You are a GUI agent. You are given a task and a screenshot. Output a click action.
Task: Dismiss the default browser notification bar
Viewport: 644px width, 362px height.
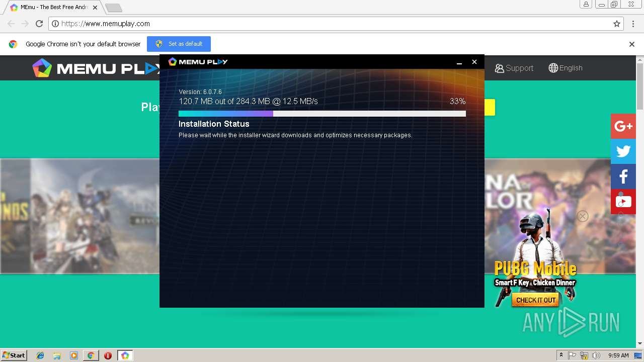tap(632, 44)
